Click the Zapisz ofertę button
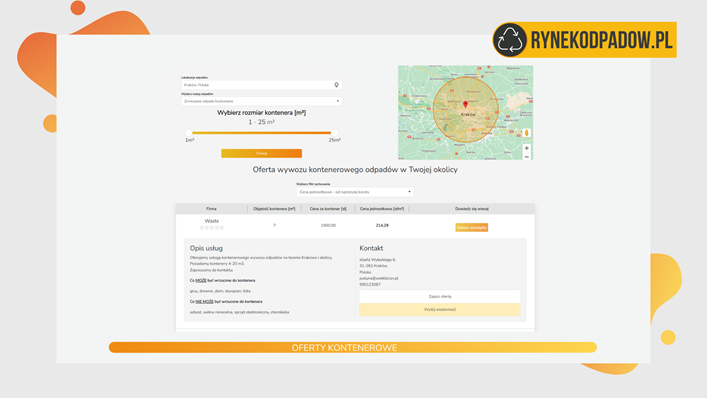The width and height of the screenshot is (707, 398). (x=440, y=297)
